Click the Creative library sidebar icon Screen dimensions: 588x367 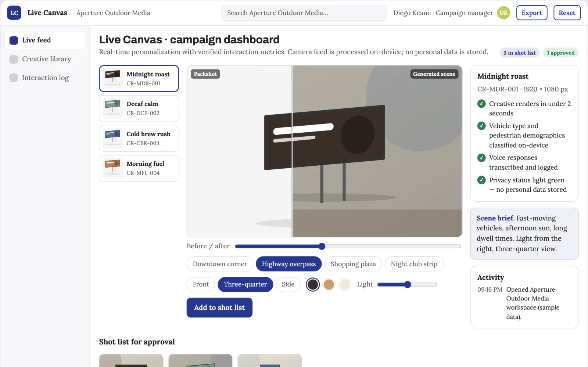pos(14,59)
